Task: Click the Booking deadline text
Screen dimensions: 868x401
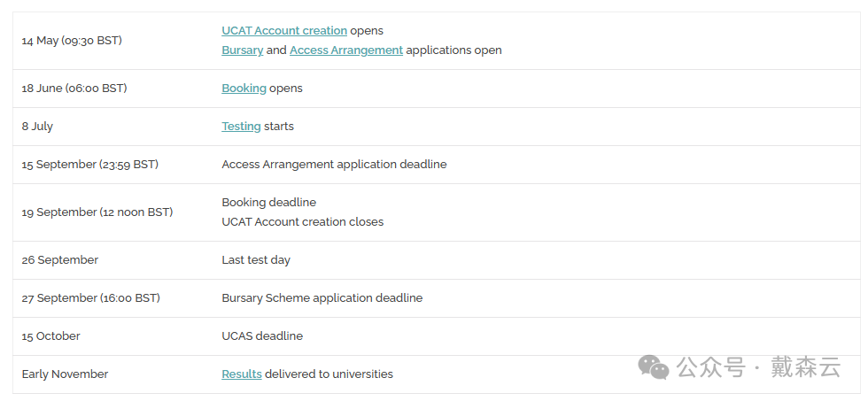Action: point(268,203)
